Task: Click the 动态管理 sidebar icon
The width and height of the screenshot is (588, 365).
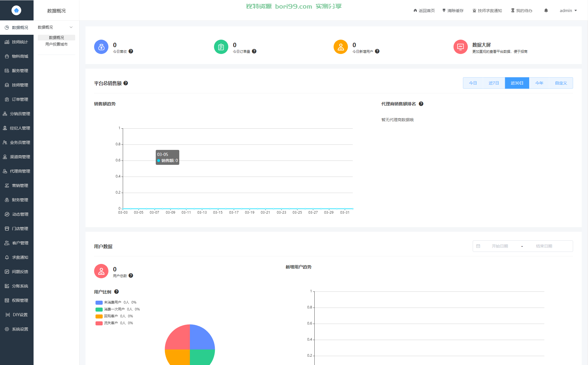Action: 7,214
